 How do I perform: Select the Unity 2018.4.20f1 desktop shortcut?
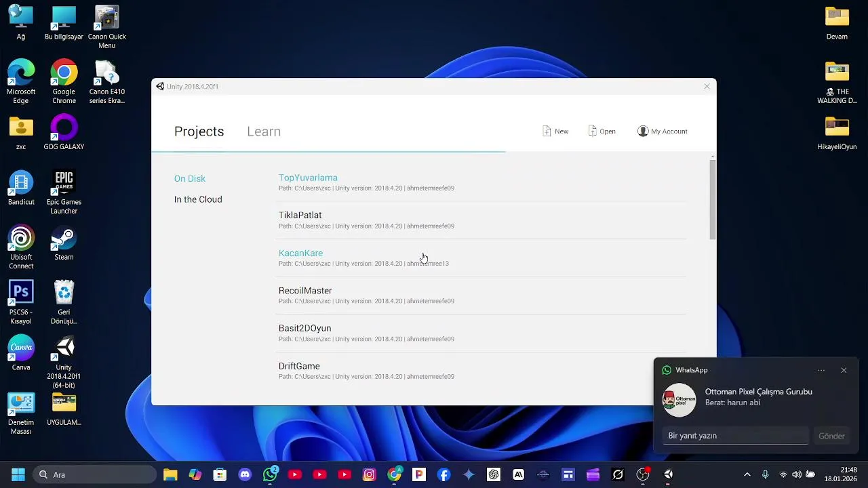click(x=64, y=363)
